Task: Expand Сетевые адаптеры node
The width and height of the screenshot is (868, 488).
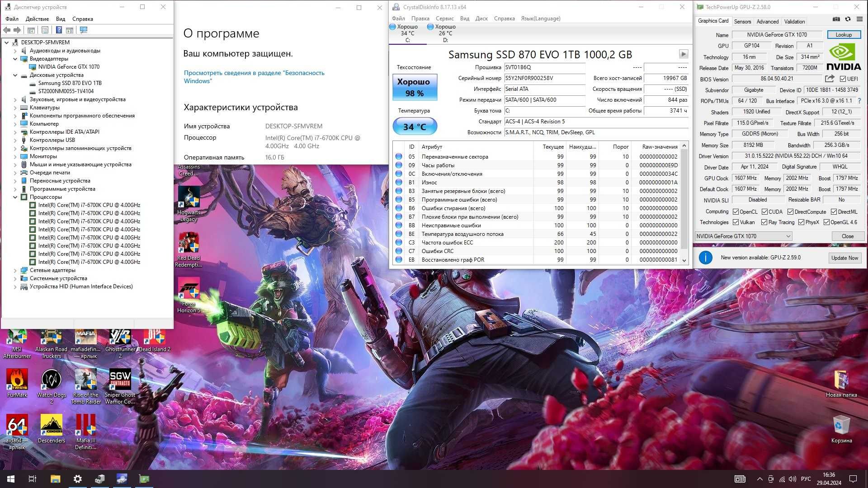Action: [15, 270]
